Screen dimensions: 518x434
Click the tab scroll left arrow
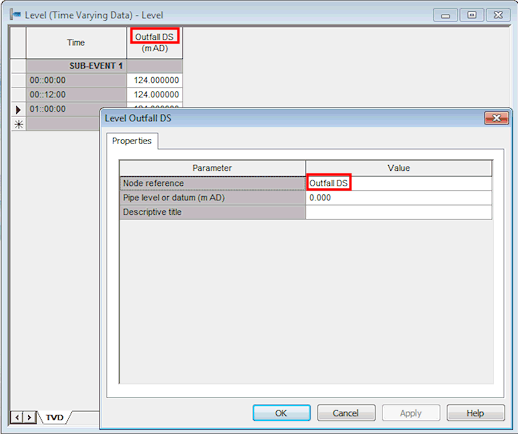pos(17,417)
